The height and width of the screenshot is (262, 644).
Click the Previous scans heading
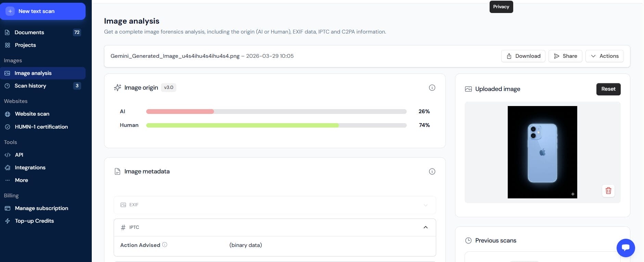click(x=495, y=241)
